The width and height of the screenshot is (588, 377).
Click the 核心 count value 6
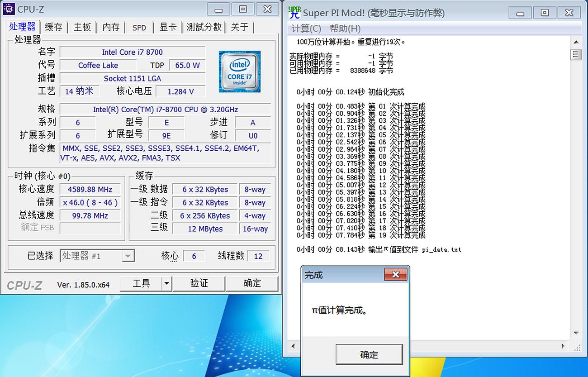click(x=194, y=256)
